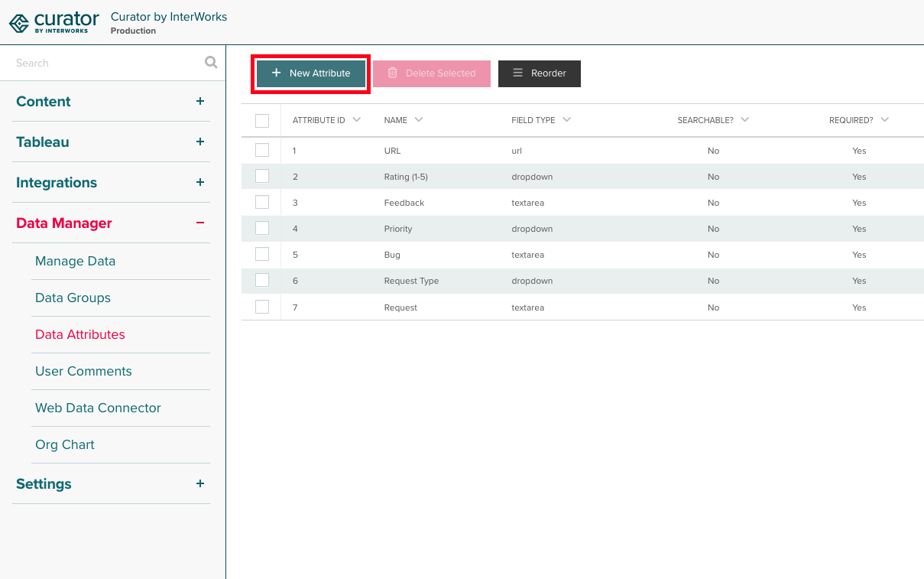The height and width of the screenshot is (579, 924).
Task: Click the Reorder button
Action: coord(539,73)
